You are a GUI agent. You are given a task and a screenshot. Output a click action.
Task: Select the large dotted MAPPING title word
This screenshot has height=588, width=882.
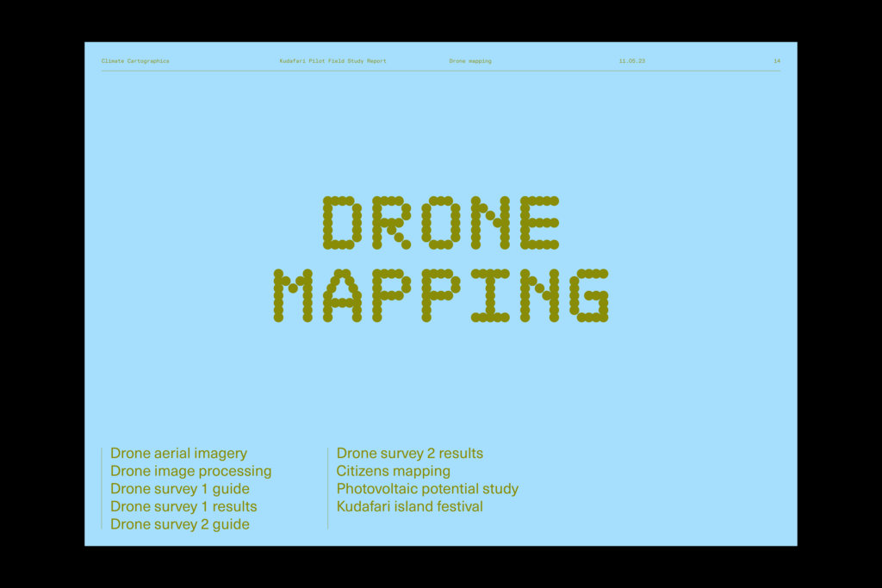click(x=440, y=296)
